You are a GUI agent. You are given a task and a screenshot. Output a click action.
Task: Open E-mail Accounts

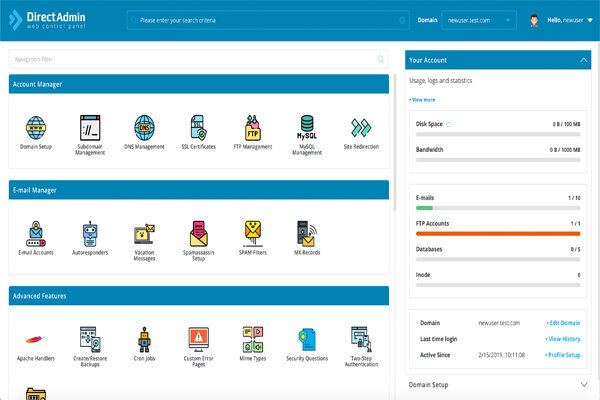tap(36, 234)
